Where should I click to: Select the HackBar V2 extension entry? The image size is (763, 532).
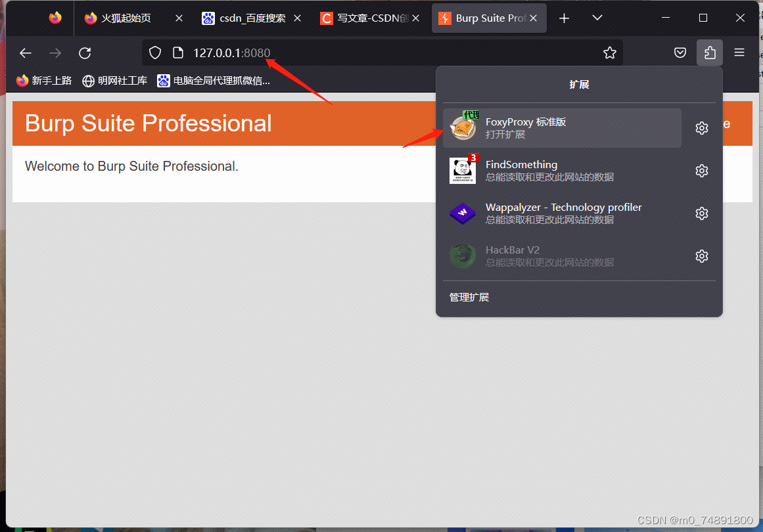coord(562,256)
